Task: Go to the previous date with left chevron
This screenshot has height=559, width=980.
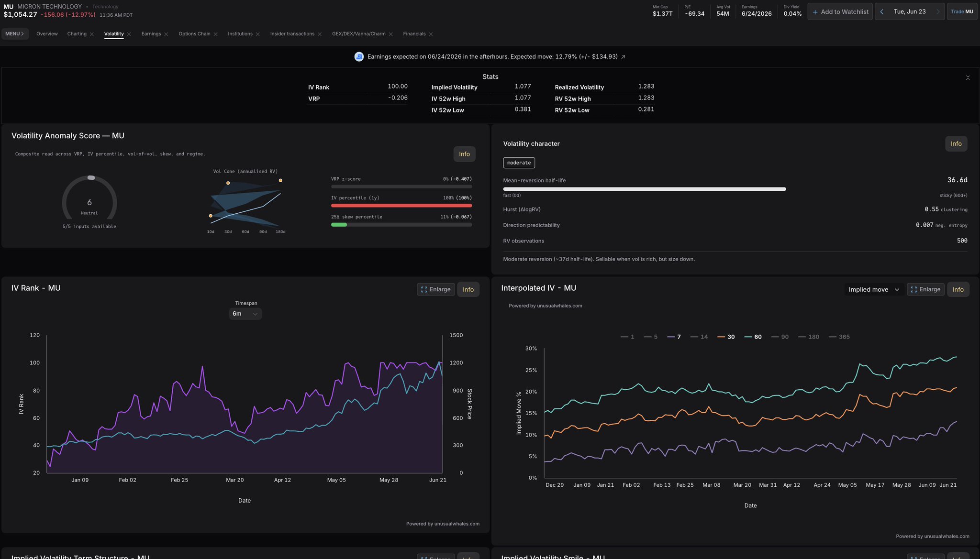Action: [x=881, y=12]
